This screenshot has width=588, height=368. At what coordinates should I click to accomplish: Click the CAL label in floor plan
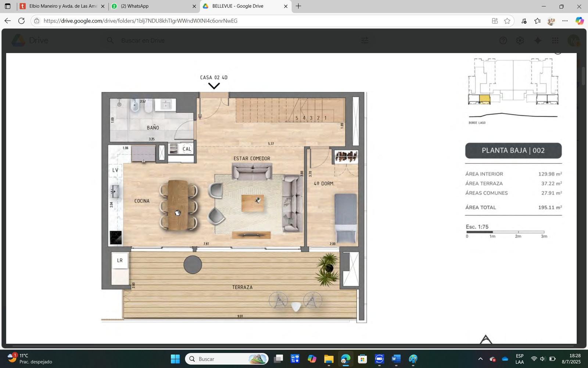pyautogui.click(x=187, y=149)
